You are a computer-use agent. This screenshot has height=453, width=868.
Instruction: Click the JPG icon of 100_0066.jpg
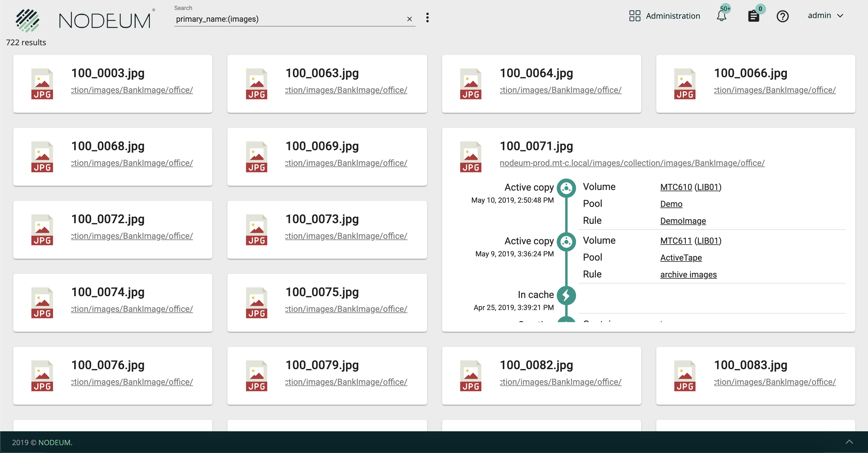pyautogui.click(x=685, y=84)
